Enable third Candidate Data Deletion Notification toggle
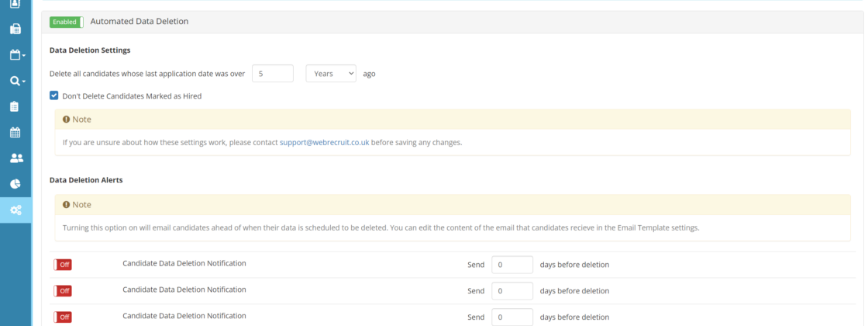 point(63,317)
